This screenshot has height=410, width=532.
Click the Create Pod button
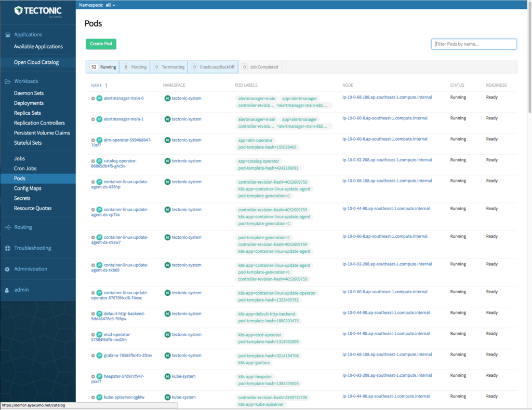click(x=101, y=44)
